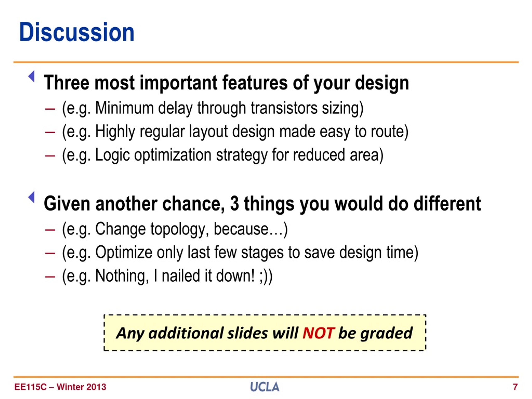Click the 'Discussion' slide title

tap(77, 32)
